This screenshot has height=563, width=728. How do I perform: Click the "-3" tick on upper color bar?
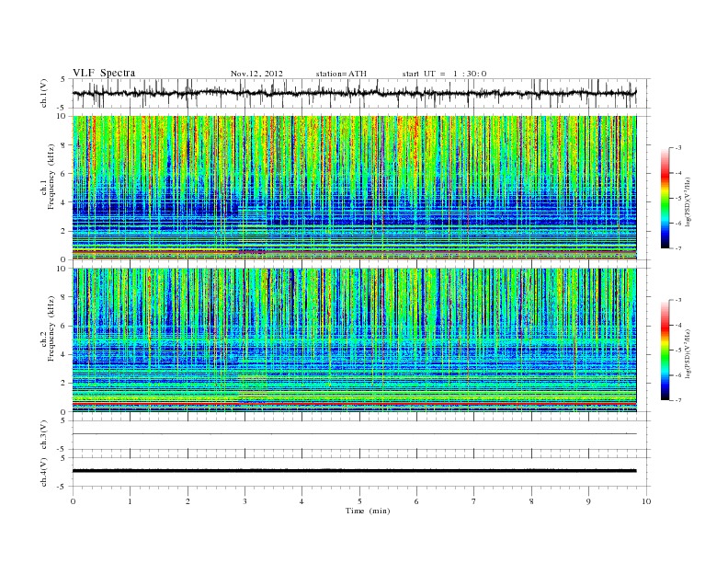(677, 148)
